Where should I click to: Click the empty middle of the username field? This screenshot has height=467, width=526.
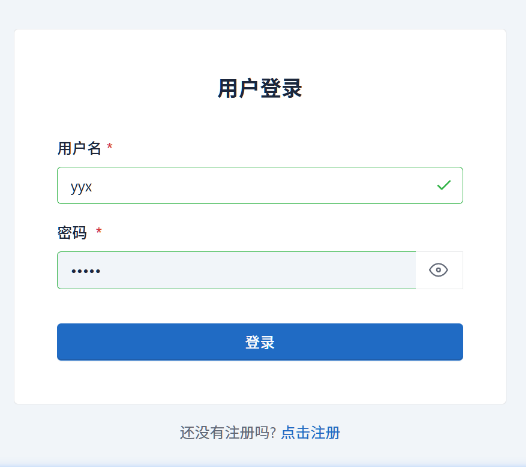(260, 186)
